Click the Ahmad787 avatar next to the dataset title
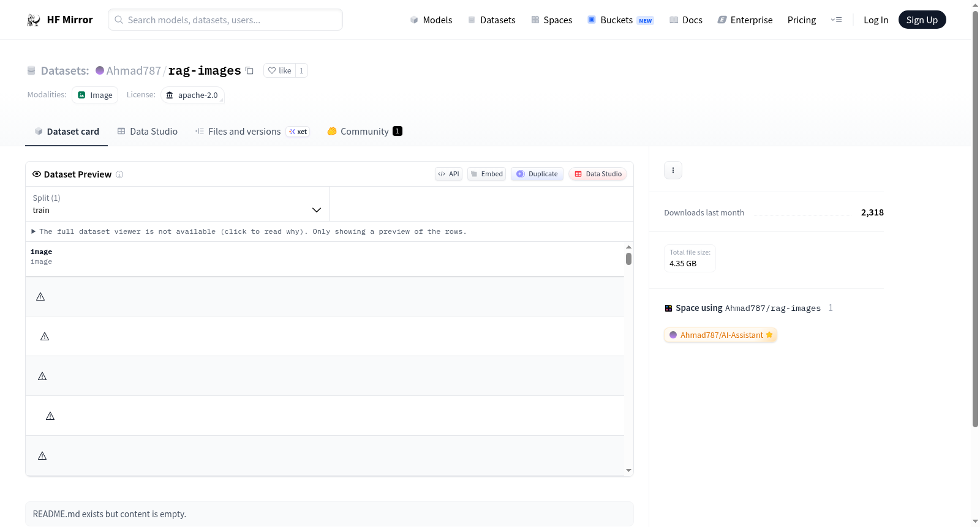The width and height of the screenshot is (980, 527). click(x=100, y=70)
